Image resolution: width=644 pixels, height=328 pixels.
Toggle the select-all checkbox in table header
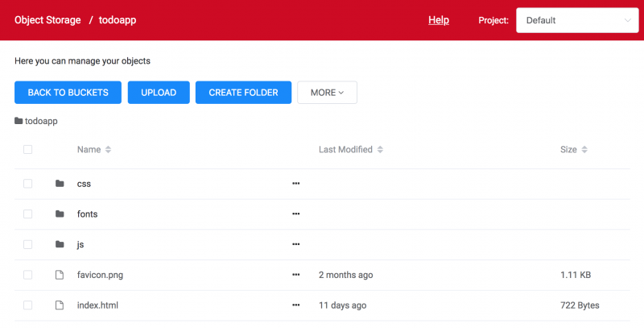pyautogui.click(x=27, y=149)
